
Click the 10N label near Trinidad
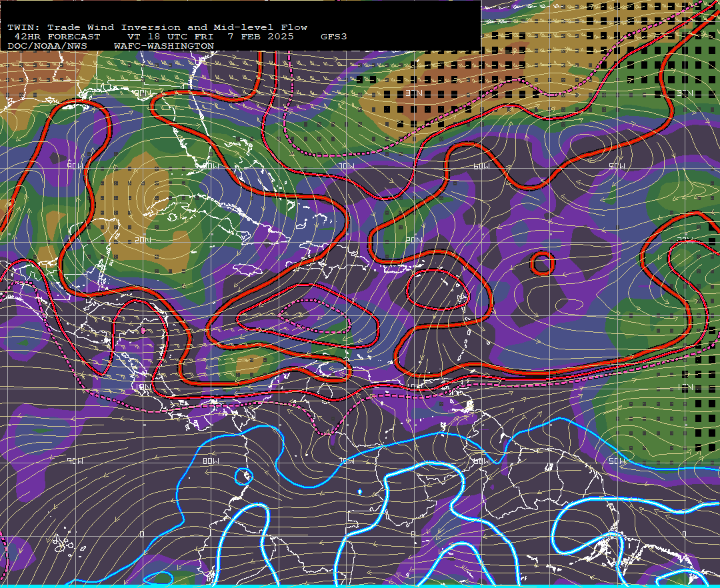click(x=414, y=387)
